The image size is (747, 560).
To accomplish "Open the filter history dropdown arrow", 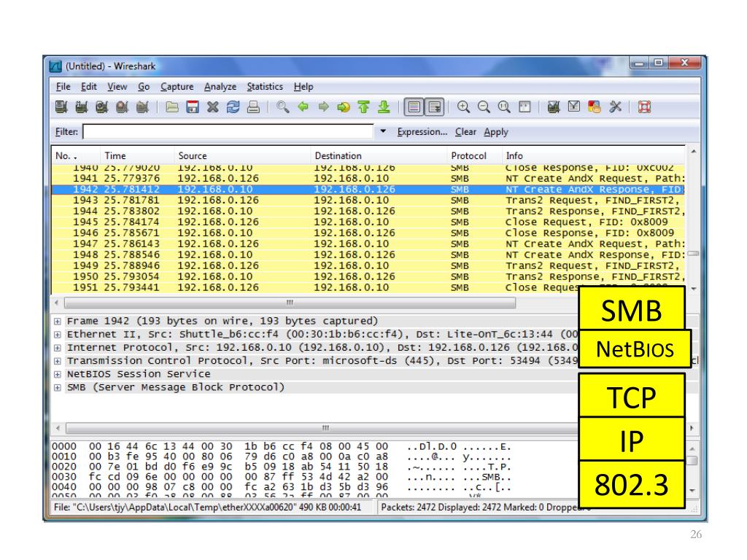I will pos(383,131).
